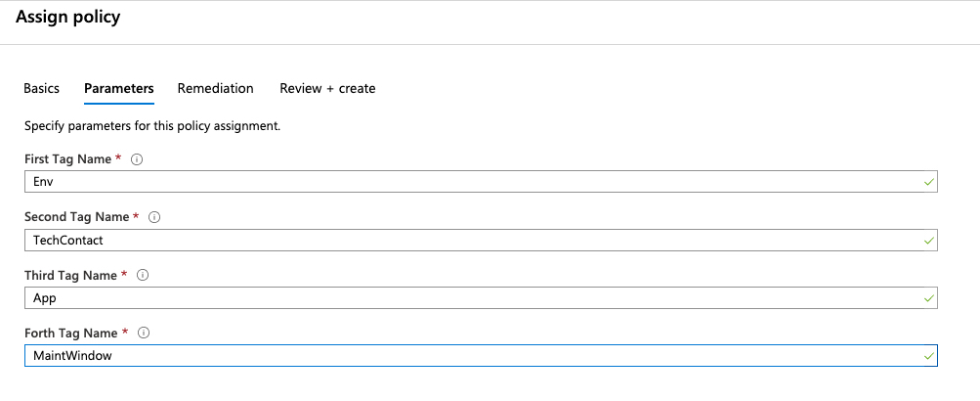Image resolution: width=980 pixels, height=401 pixels.
Task: Click the Assign policy page title
Action: 67,18
